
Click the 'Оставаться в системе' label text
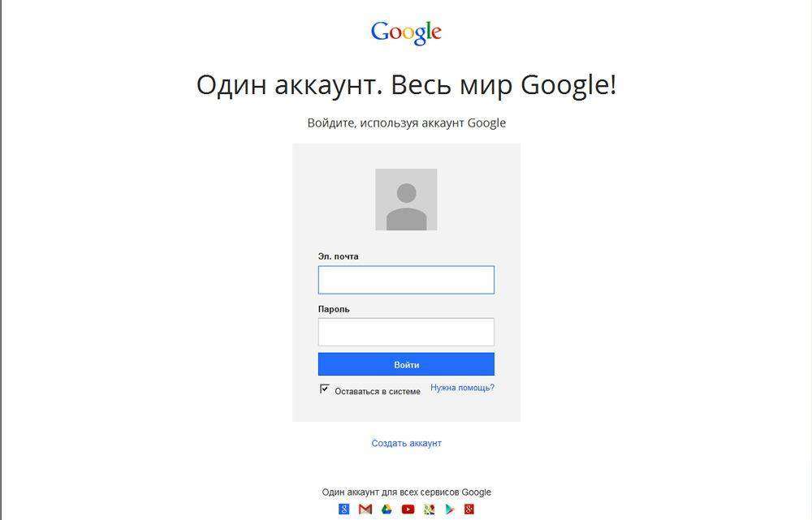(378, 392)
